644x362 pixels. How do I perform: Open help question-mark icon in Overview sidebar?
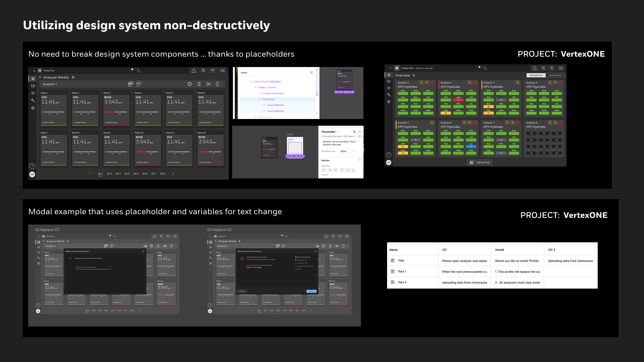tap(388, 155)
